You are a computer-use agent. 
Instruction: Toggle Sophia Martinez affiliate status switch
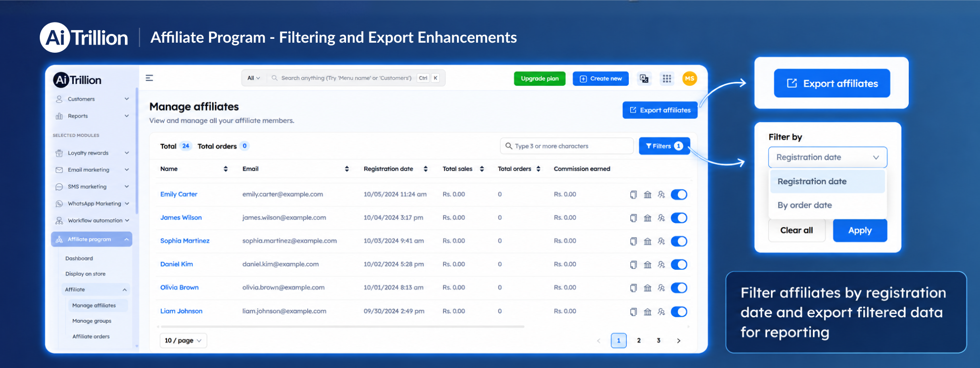679,241
